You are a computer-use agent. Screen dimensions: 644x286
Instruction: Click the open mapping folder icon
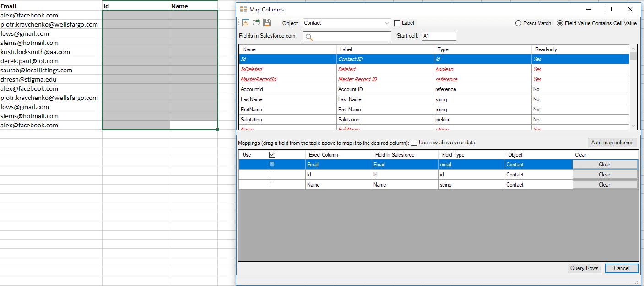click(256, 23)
